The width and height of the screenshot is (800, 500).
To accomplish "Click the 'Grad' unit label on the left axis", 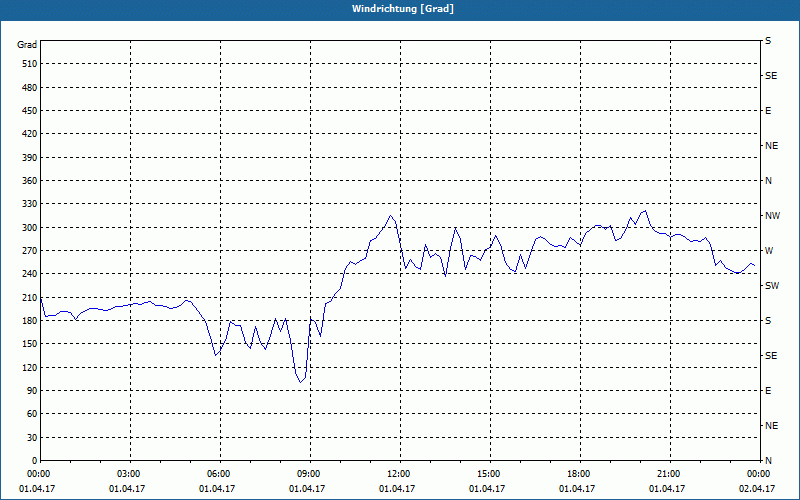I will click(27, 45).
